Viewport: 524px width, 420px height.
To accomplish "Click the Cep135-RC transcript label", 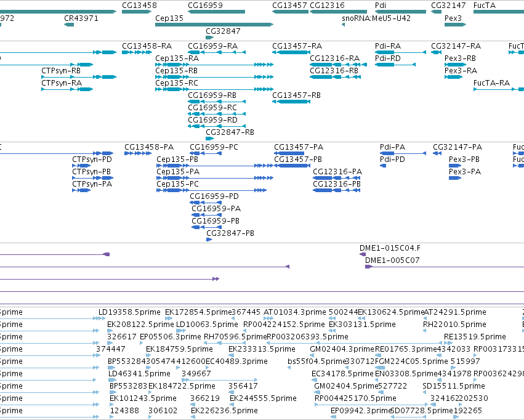I will pyautogui.click(x=177, y=83).
